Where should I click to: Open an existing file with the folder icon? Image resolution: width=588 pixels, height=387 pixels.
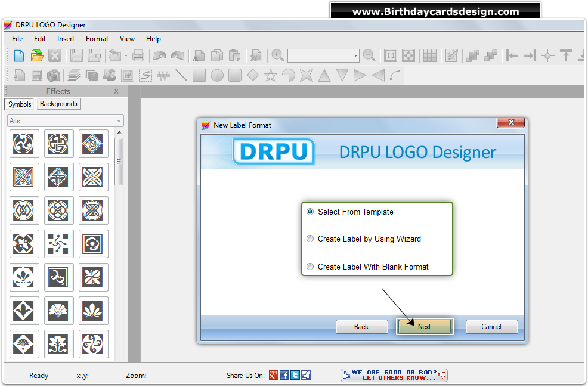pos(37,55)
